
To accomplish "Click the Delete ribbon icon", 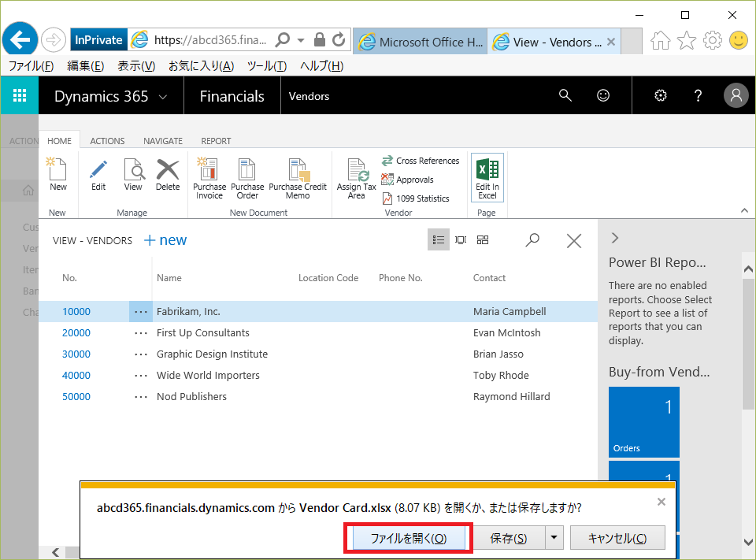I will (168, 175).
